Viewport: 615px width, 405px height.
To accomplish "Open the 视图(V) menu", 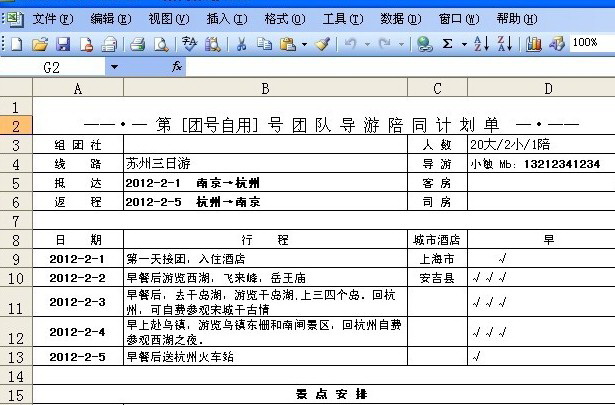I will [x=169, y=19].
